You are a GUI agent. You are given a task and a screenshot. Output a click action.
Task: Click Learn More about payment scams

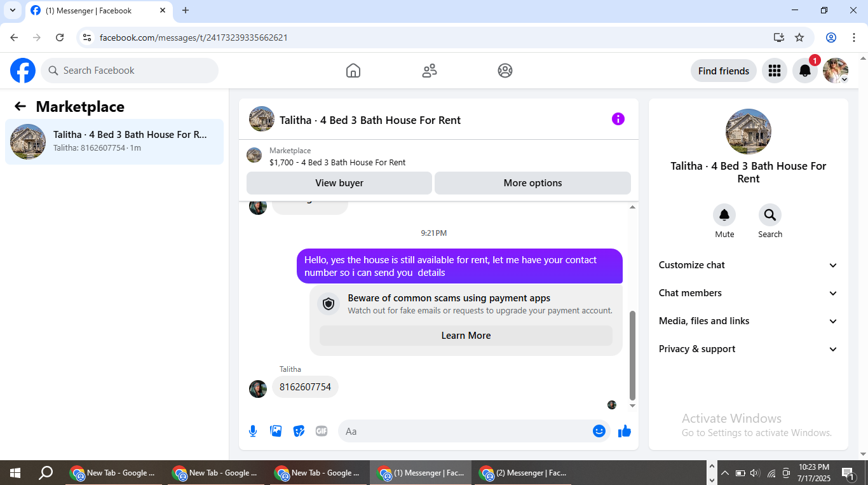click(x=466, y=336)
